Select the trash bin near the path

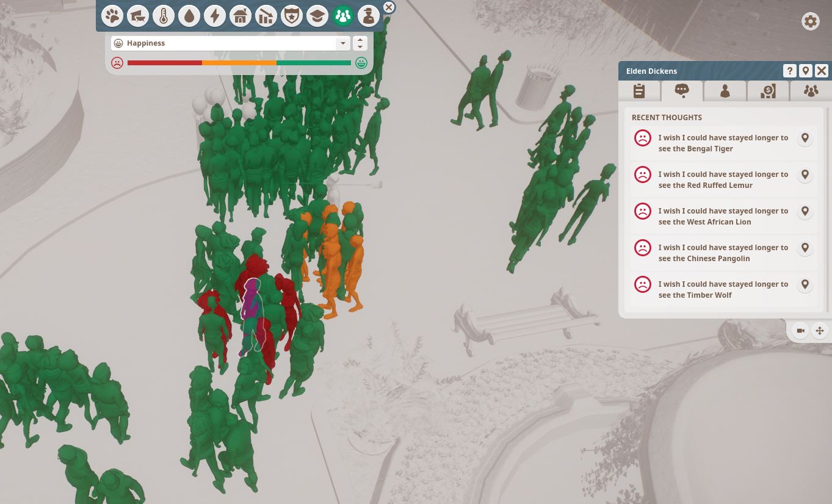pyautogui.click(x=537, y=86)
